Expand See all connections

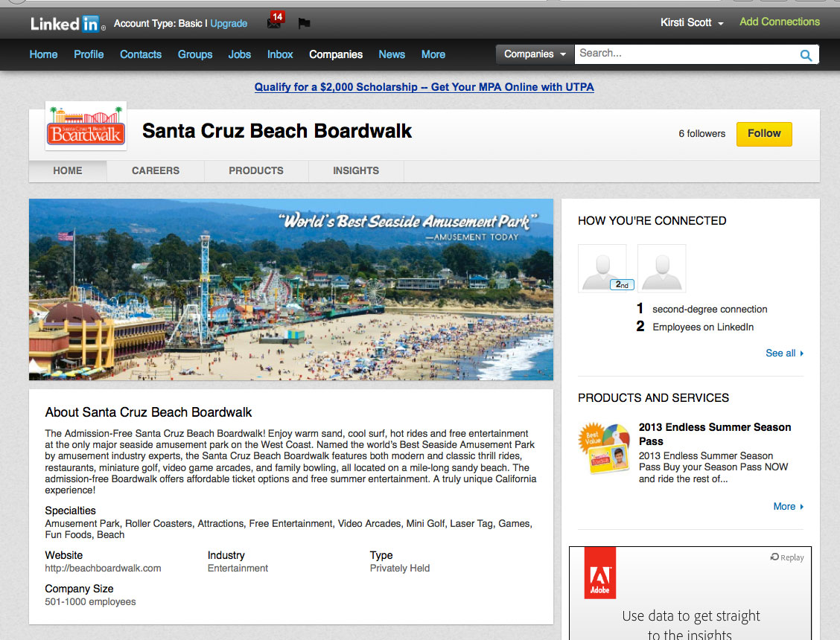pos(784,353)
